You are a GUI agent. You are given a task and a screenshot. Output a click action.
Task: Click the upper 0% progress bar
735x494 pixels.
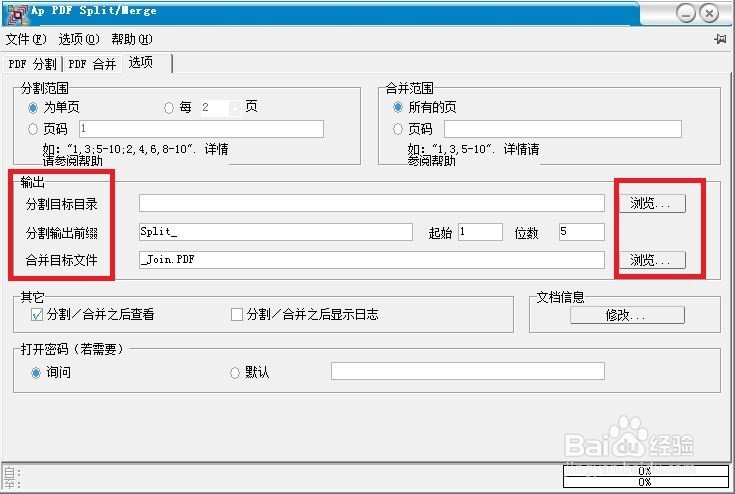[x=645, y=470]
